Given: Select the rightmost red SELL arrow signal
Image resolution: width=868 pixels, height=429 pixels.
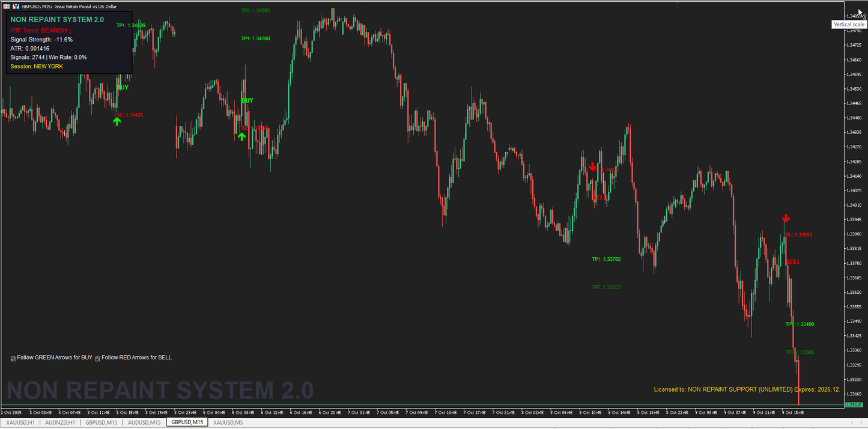Looking at the screenshot, I should click(x=786, y=218).
